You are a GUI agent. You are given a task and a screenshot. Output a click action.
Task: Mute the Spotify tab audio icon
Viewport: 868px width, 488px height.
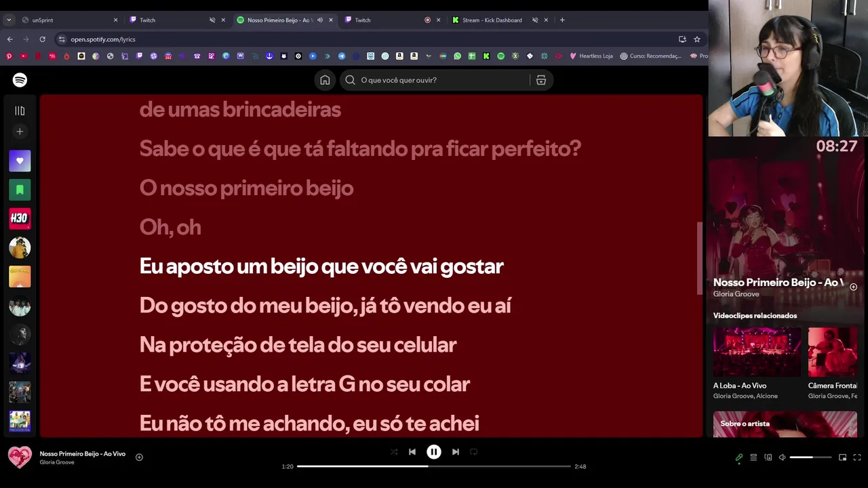(x=320, y=20)
